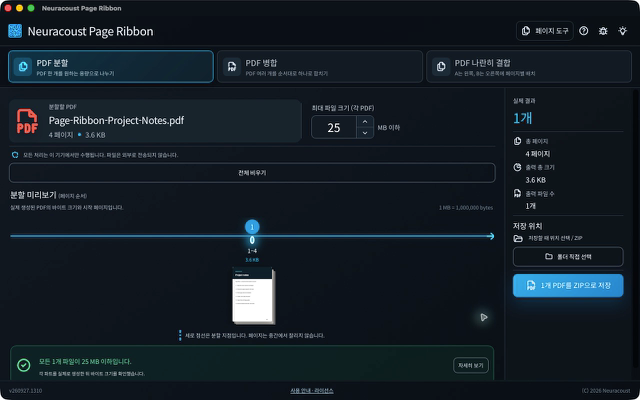Screen dimensions: 640x400
Task: Click the 폴더 직접 선택 folder select button
Action: [568, 257]
